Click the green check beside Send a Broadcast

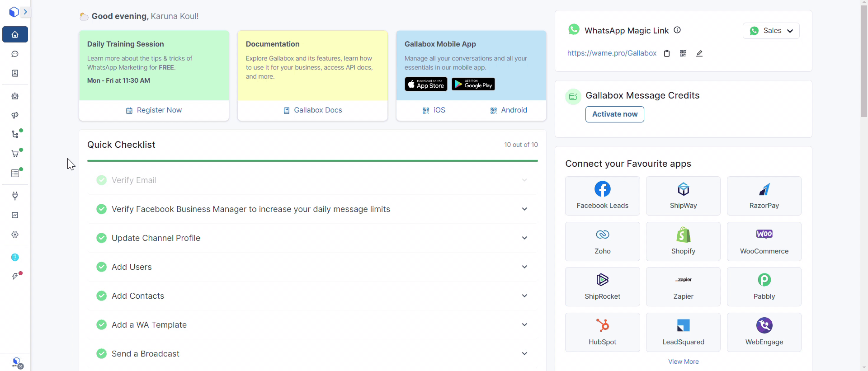click(x=101, y=354)
